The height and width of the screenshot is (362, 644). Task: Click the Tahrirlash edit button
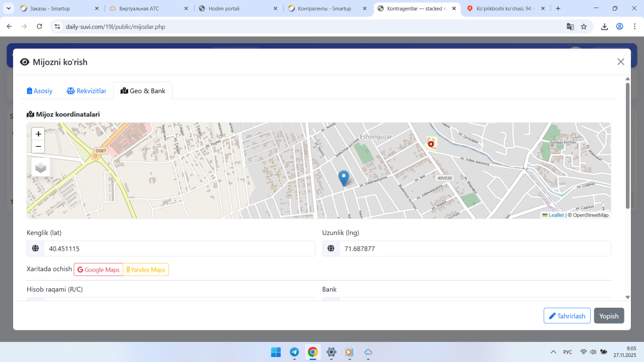point(567,316)
